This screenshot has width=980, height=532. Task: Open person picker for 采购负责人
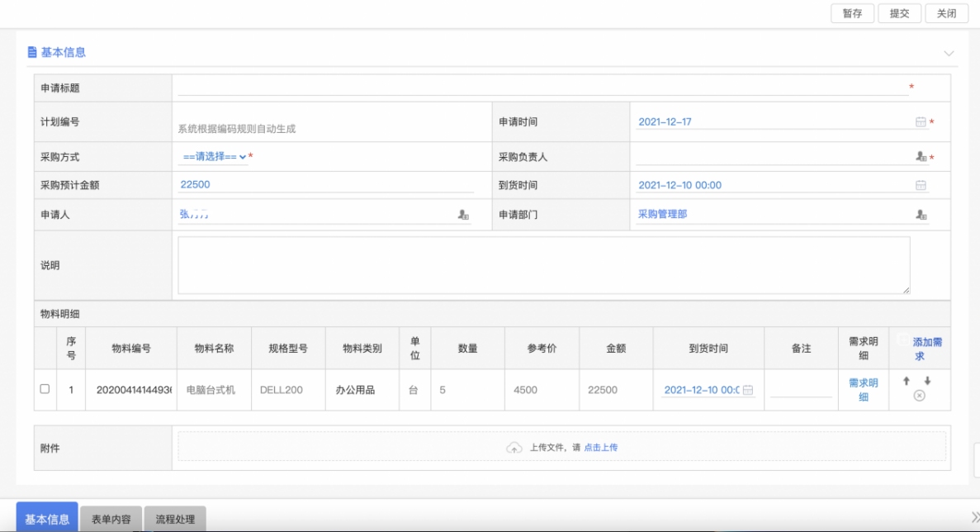(921, 157)
